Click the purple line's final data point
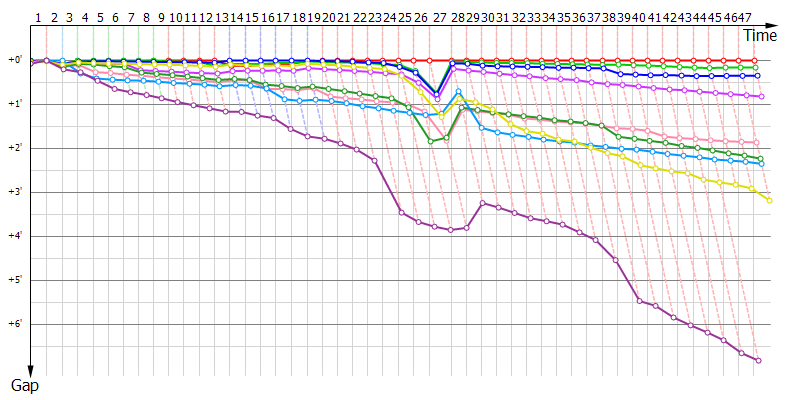This screenshot has height=400, width=800. click(759, 360)
